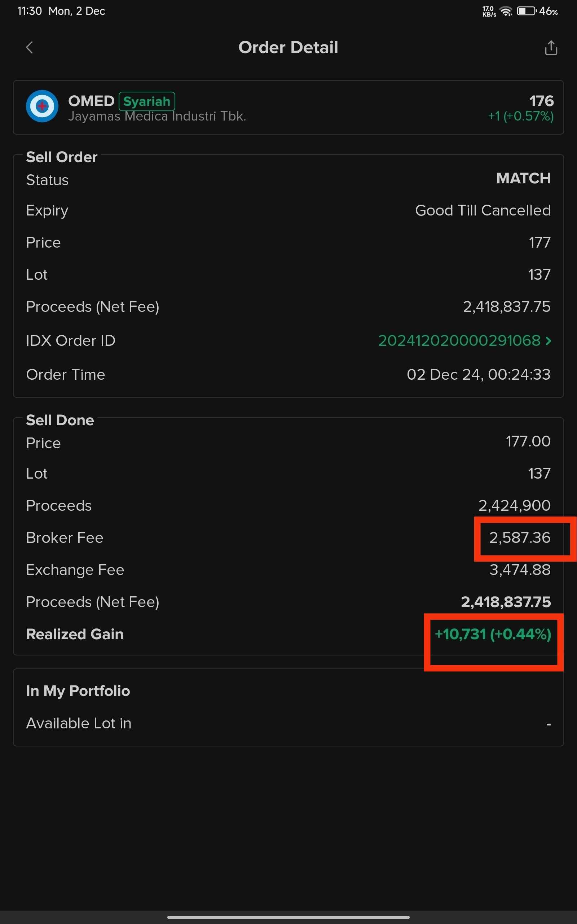577x924 pixels.
Task: Tap the Broker Fee amount 2,587.36
Action: [x=520, y=537]
